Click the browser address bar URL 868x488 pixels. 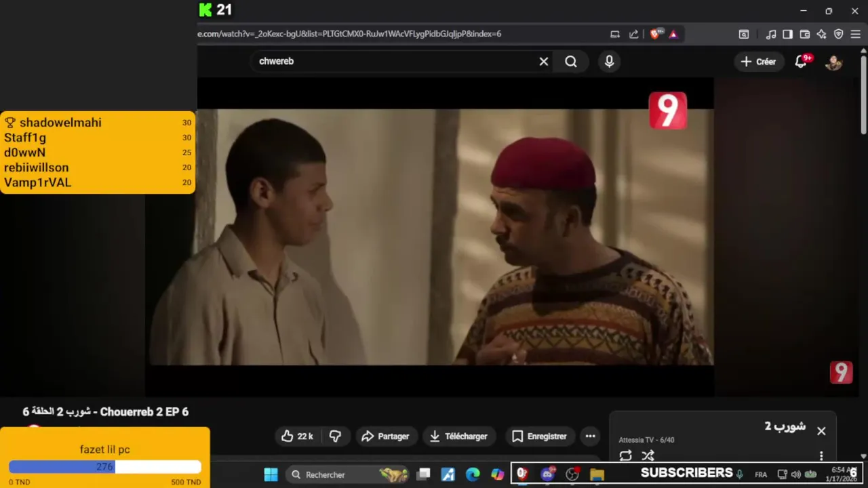point(349,34)
